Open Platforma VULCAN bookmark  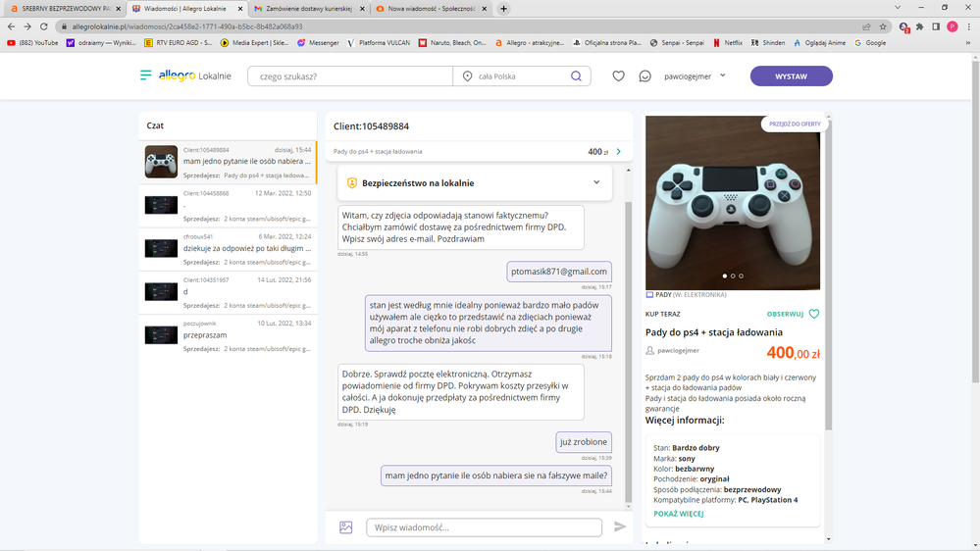(x=379, y=43)
